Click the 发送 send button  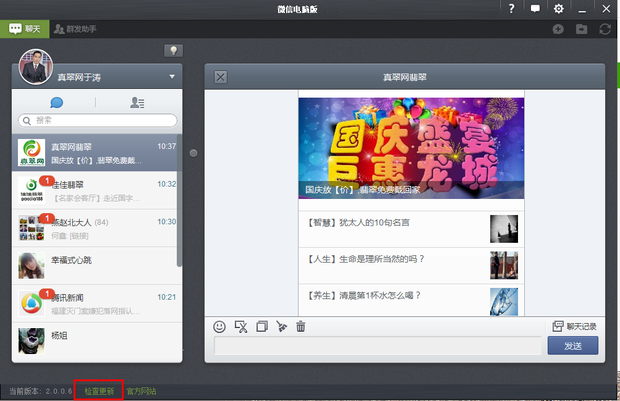tap(573, 346)
